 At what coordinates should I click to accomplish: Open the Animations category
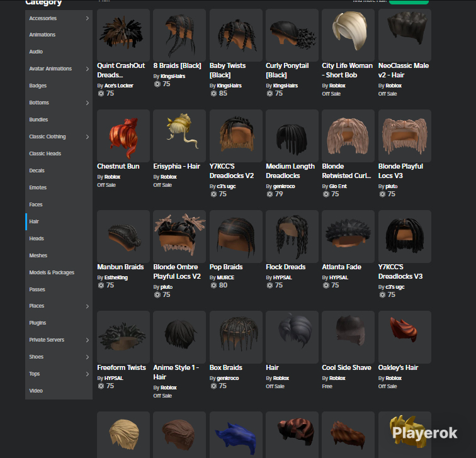click(42, 35)
